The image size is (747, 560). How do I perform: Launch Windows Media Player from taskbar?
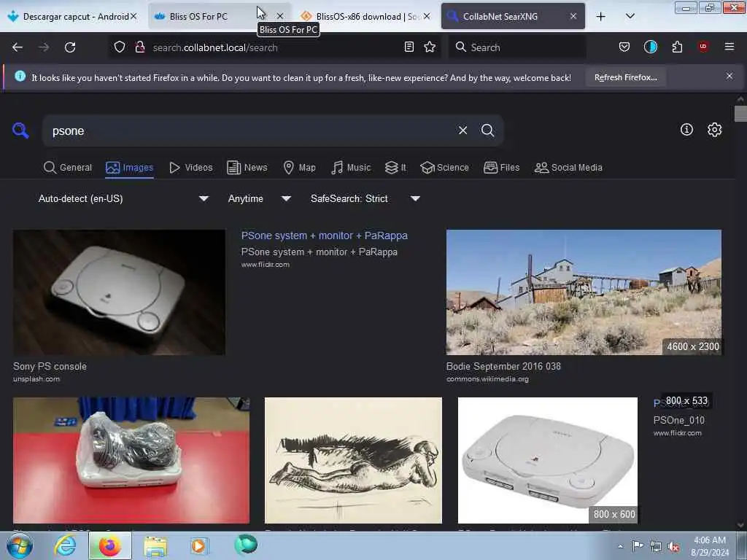click(198, 545)
